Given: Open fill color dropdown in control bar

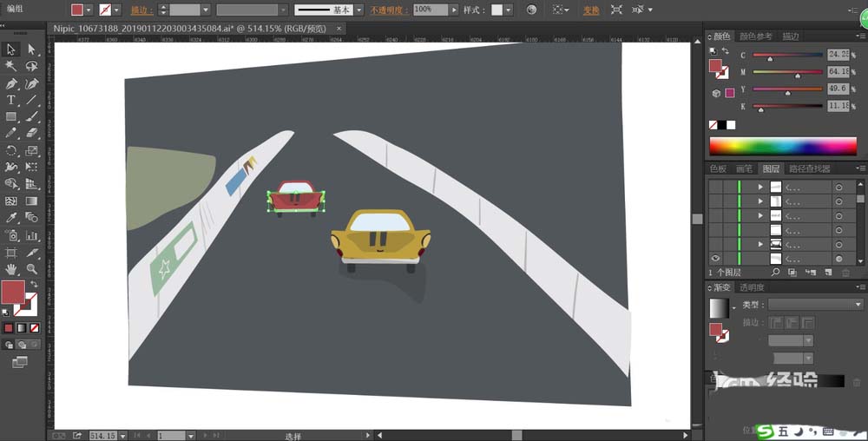Looking at the screenshot, I should (x=89, y=10).
